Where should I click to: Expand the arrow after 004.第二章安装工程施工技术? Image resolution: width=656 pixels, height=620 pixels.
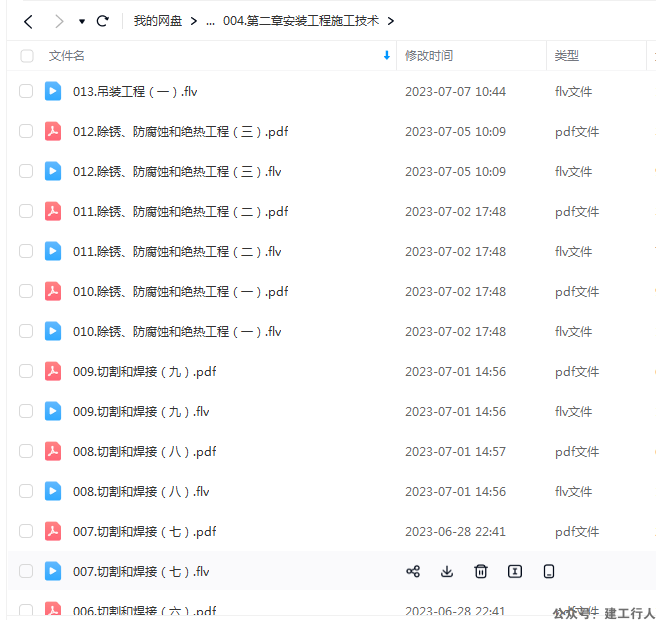click(391, 21)
